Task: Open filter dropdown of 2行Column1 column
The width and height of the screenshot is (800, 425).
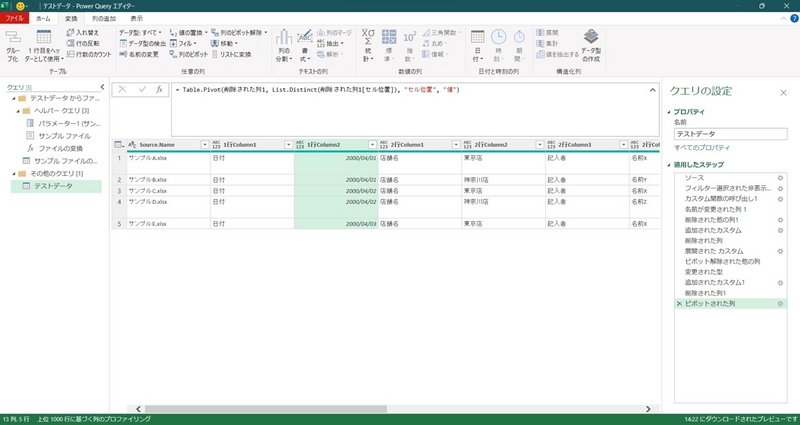Action: tap(456, 145)
